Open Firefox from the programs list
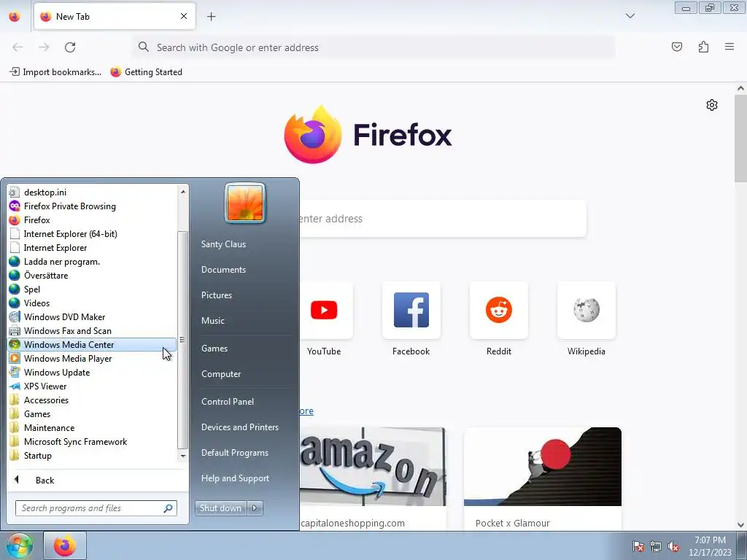The height and width of the screenshot is (560, 747). (x=91, y=220)
